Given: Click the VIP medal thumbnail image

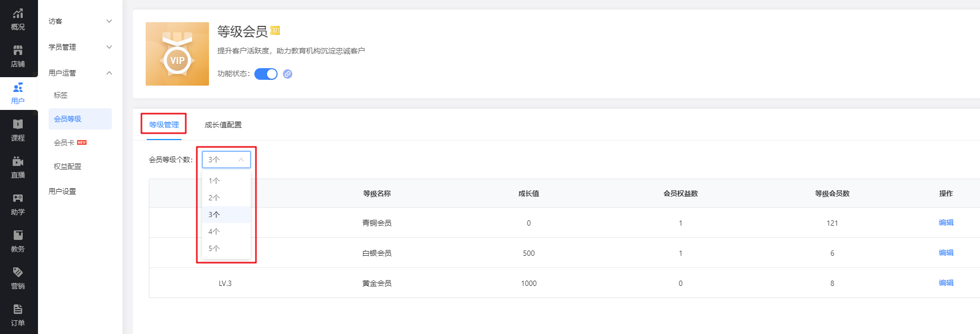Looking at the screenshot, I should (x=177, y=54).
